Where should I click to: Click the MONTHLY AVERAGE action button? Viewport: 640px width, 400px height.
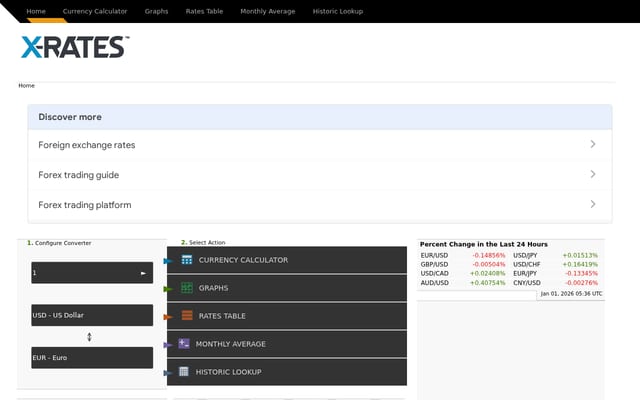tap(287, 344)
